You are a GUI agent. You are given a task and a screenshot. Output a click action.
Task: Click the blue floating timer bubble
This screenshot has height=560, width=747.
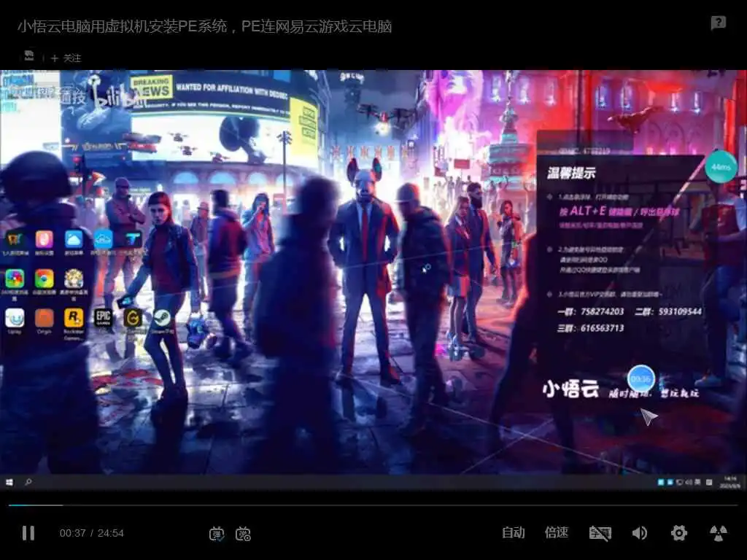640,379
